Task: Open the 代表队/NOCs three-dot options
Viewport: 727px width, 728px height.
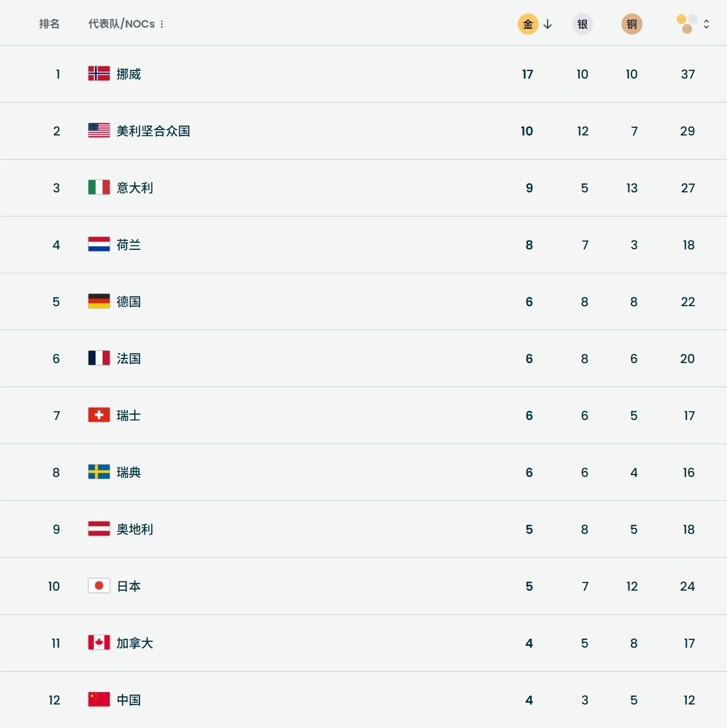Action: pyautogui.click(x=162, y=24)
